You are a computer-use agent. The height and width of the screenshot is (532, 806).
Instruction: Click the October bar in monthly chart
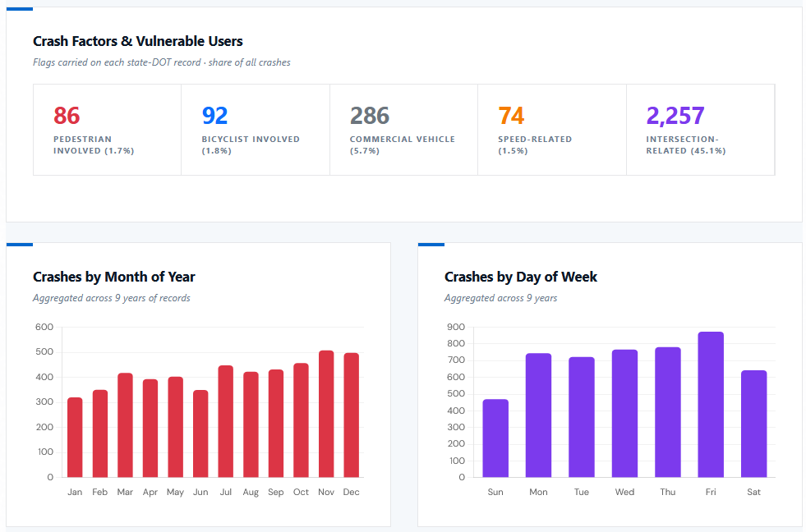[x=302, y=420]
